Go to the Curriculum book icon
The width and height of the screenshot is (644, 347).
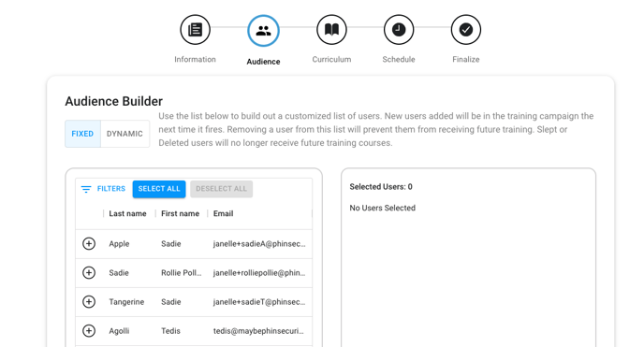point(331,30)
